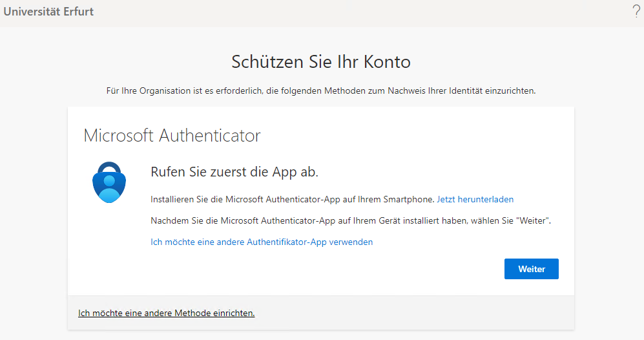Click the 'Für Ihre Organisation' description text
Viewport: 644px width, 340px height.
[321, 91]
